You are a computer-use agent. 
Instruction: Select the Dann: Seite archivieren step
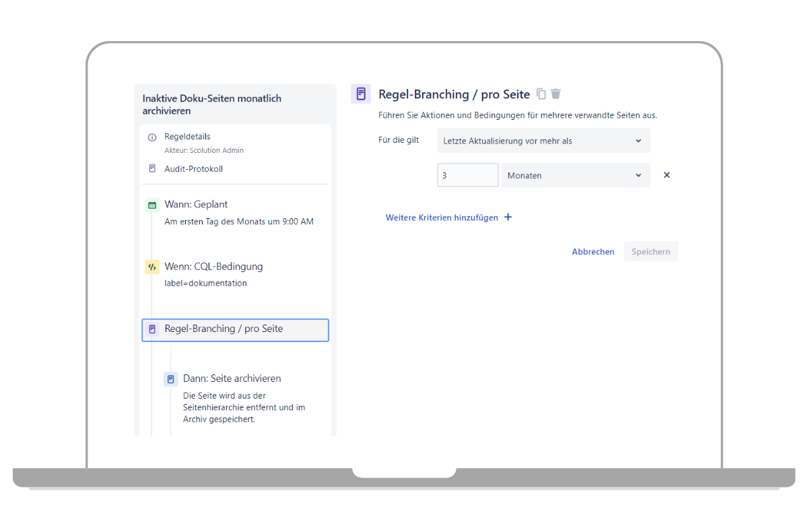pyautogui.click(x=232, y=378)
